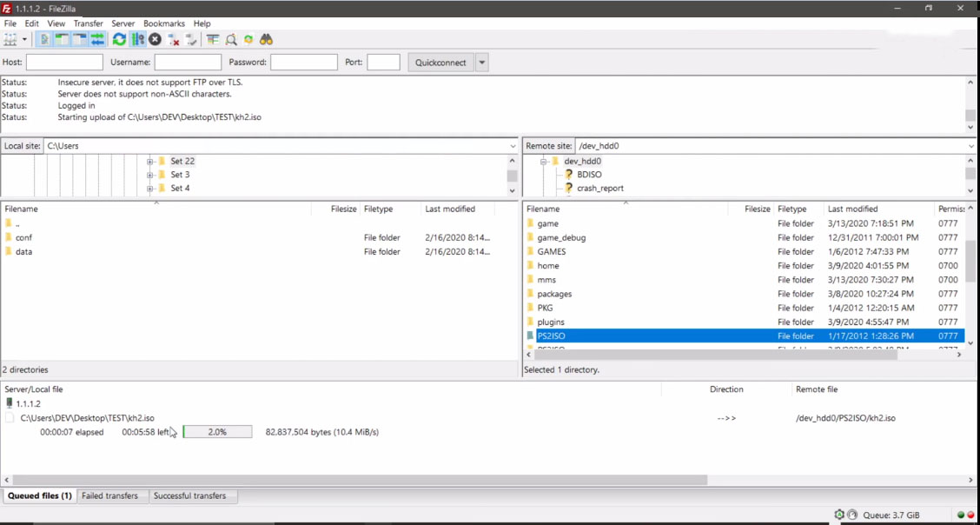Toggle the local directory tree display
The image size is (980, 525).
[x=62, y=40]
